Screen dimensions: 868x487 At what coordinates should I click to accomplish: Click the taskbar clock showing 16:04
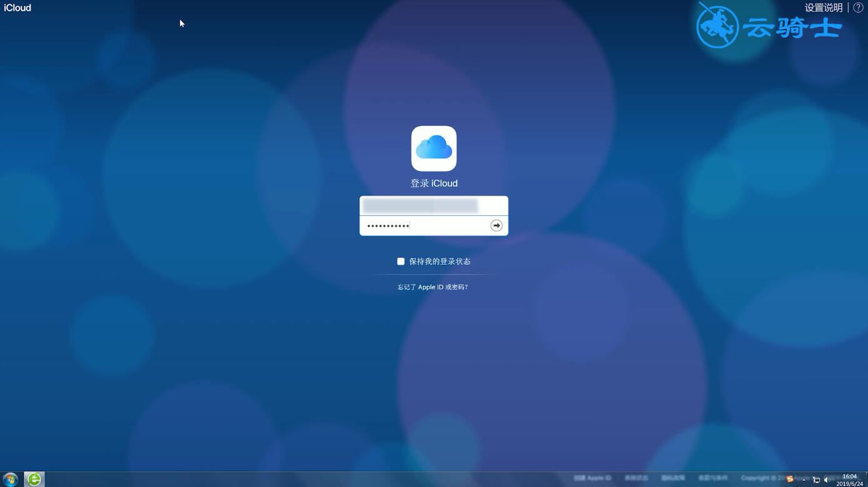click(x=850, y=480)
